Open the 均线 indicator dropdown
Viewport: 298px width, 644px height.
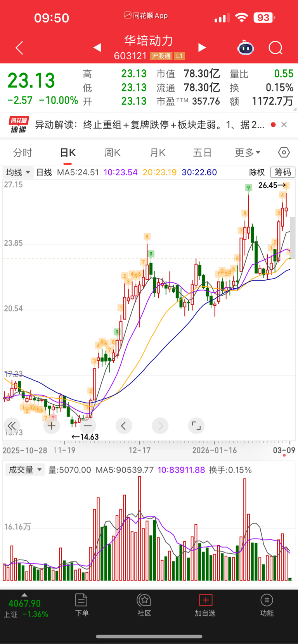tap(18, 172)
